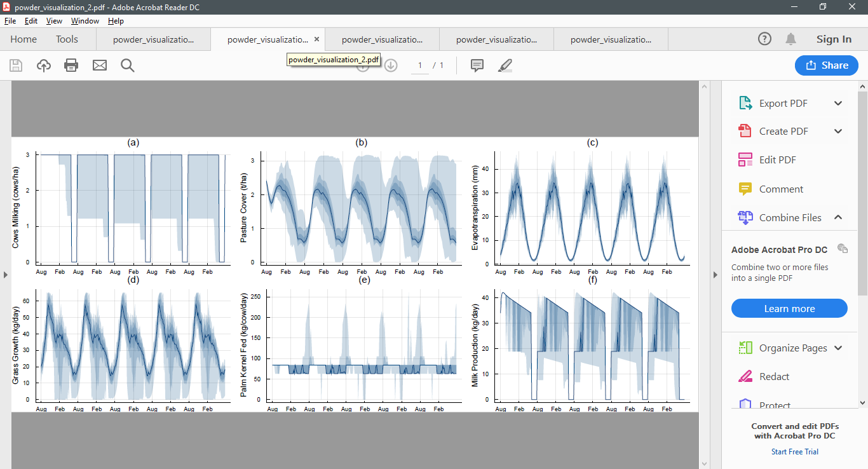
Task: Expand Export PDF options chevron
Action: 838,104
